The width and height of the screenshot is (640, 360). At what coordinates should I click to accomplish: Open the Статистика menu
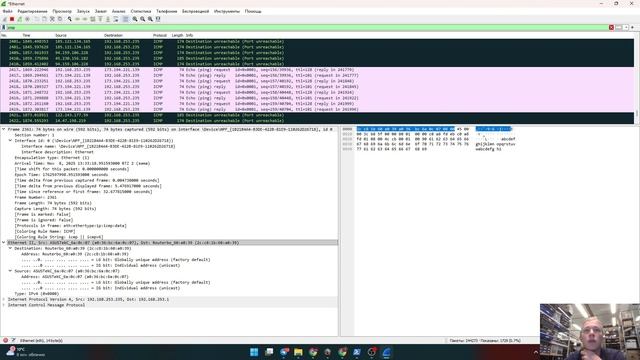pyautogui.click(x=141, y=11)
